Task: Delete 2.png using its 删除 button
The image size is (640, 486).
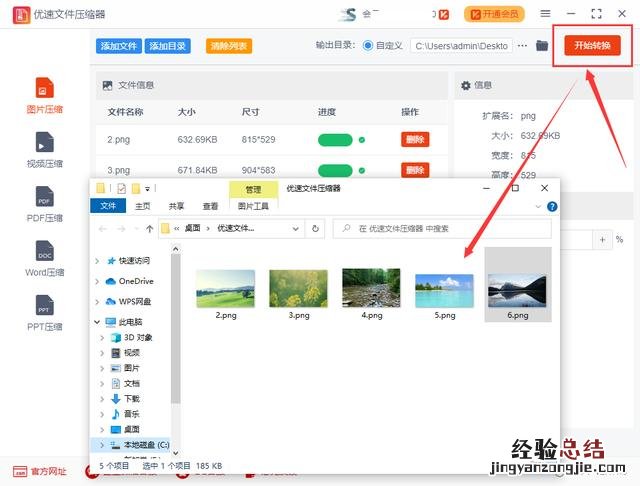Action: [414, 140]
